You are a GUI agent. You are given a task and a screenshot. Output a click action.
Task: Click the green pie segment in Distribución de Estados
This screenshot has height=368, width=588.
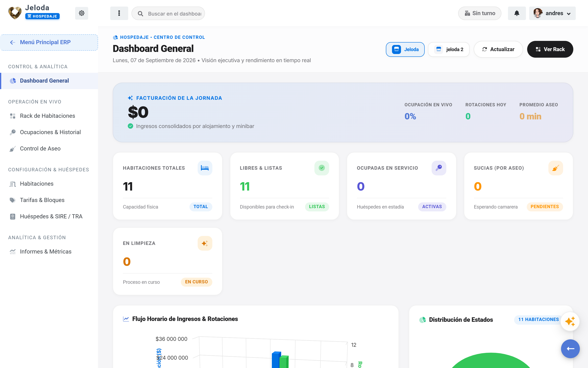(491, 361)
